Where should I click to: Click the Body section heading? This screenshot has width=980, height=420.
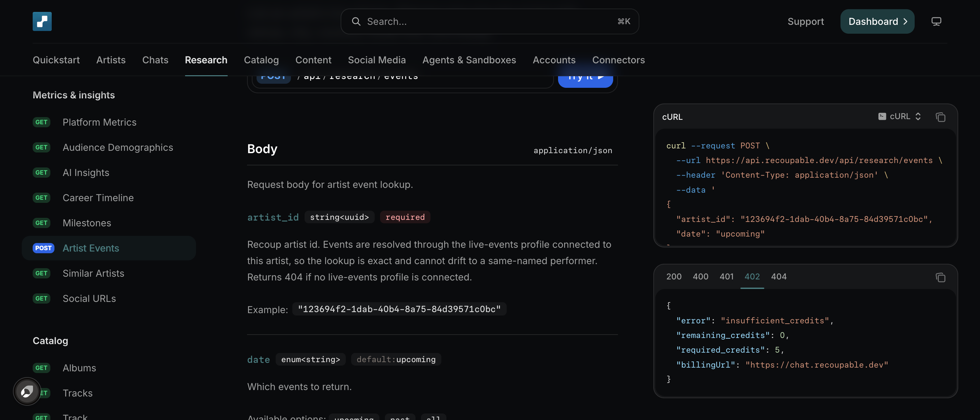pyautogui.click(x=262, y=149)
